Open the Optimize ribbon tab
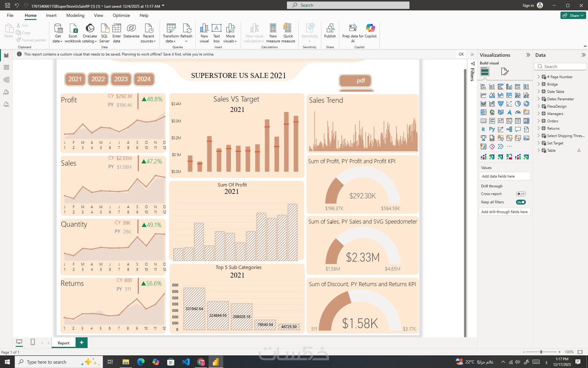The image size is (588, 368). (x=121, y=15)
